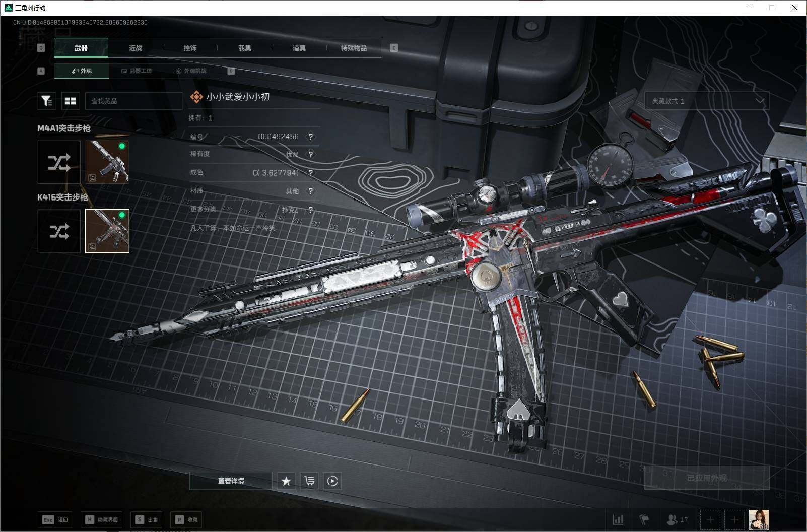The height and width of the screenshot is (532, 807).
Task: Open the collection filter icon
Action: (46, 101)
